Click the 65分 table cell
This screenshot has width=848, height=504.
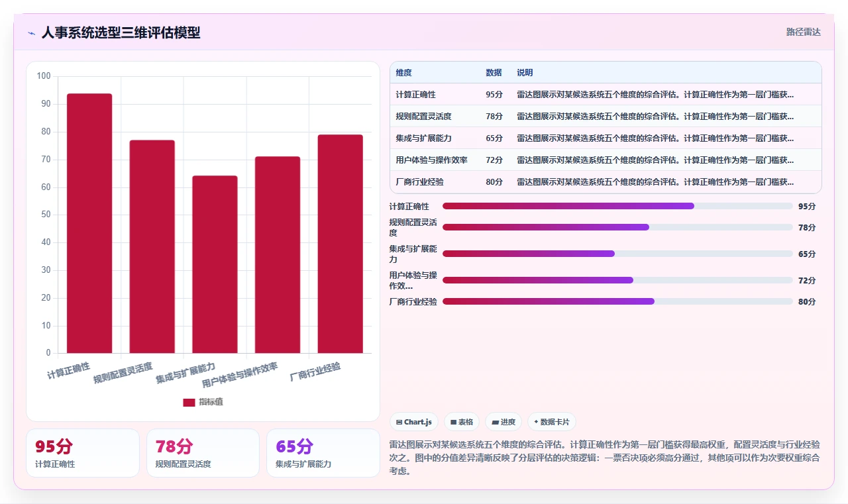coord(494,138)
